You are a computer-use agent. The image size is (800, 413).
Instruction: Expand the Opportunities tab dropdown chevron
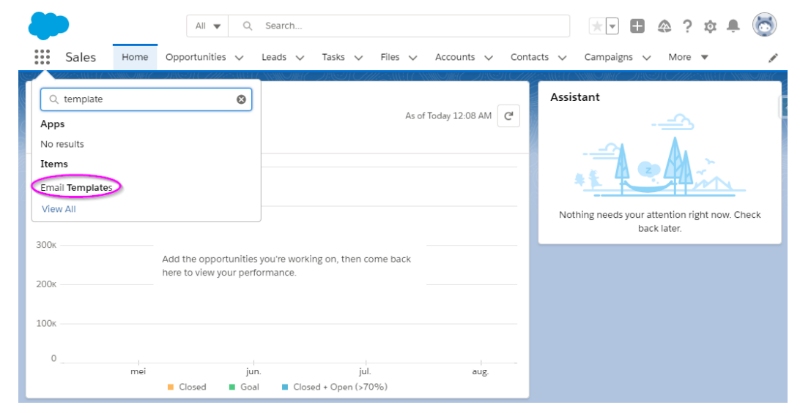pyautogui.click(x=239, y=58)
